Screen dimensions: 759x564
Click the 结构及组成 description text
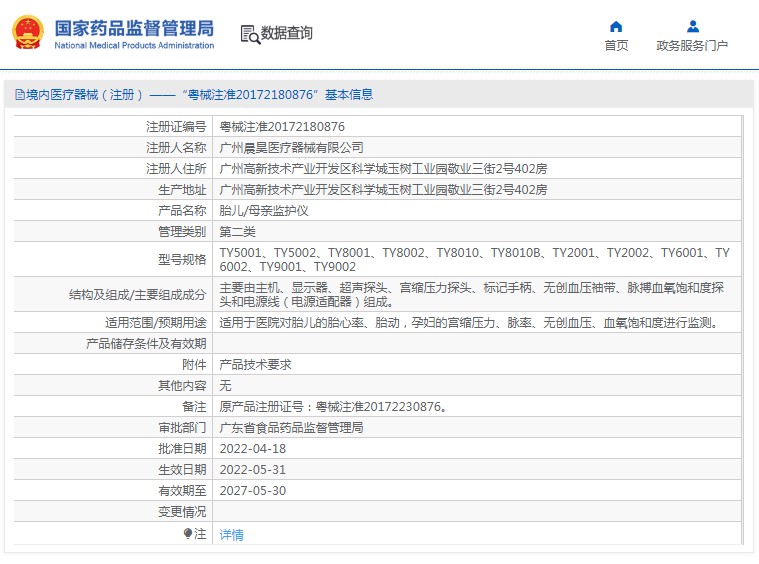pyautogui.click(x=471, y=294)
